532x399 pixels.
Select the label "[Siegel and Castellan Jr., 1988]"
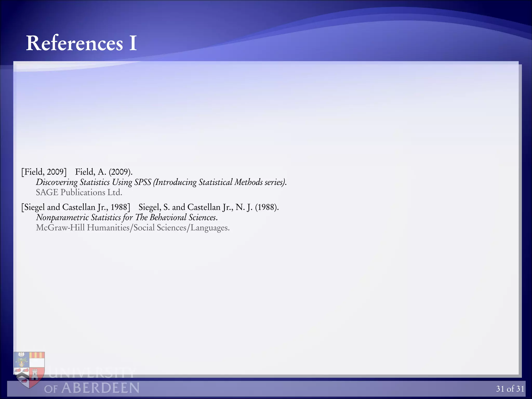pos(76,207)
